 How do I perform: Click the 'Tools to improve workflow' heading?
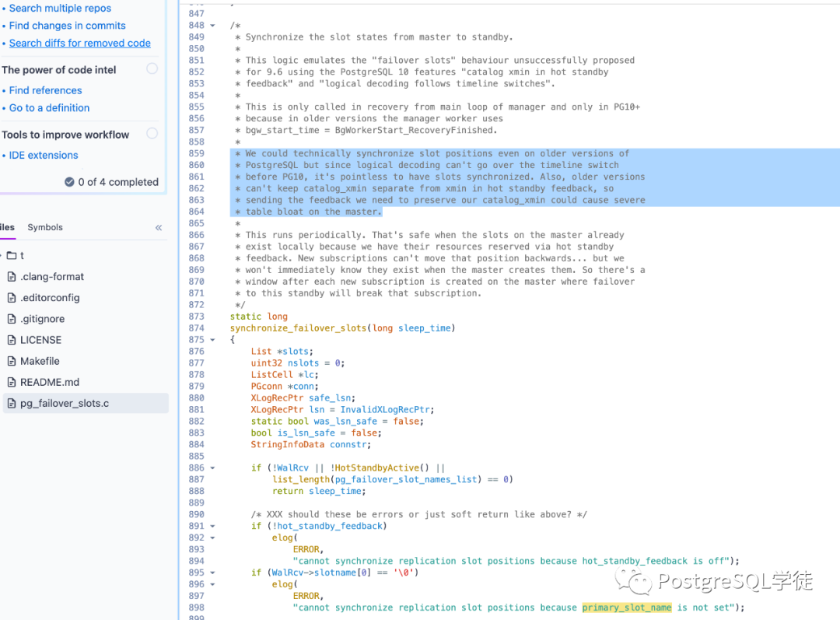click(x=65, y=135)
